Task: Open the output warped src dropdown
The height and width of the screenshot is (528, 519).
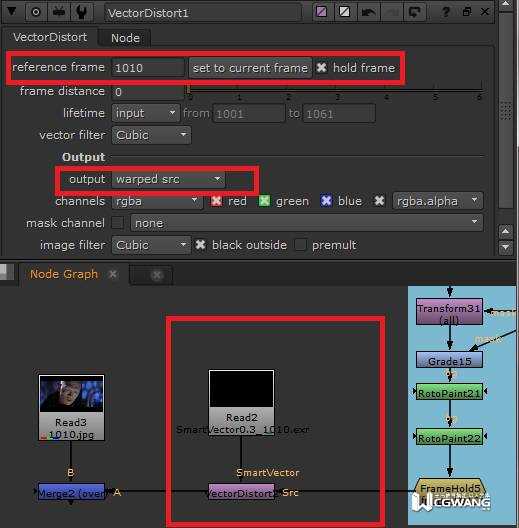Action: 168,179
